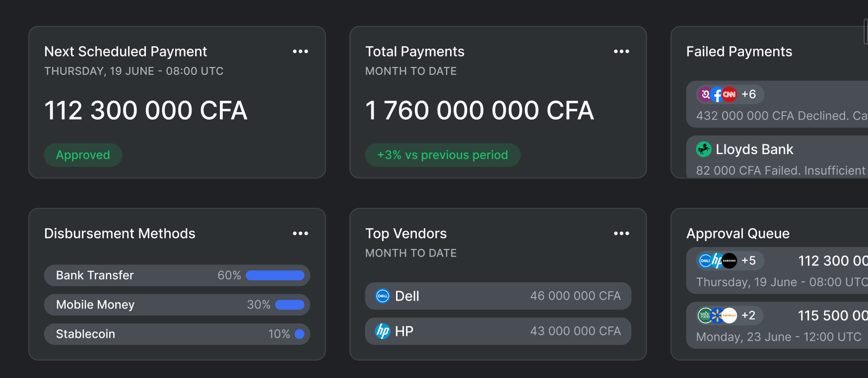The image size is (868, 378).
Task: Click the HP logo icon in Top Vendors
Action: (383, 331)
